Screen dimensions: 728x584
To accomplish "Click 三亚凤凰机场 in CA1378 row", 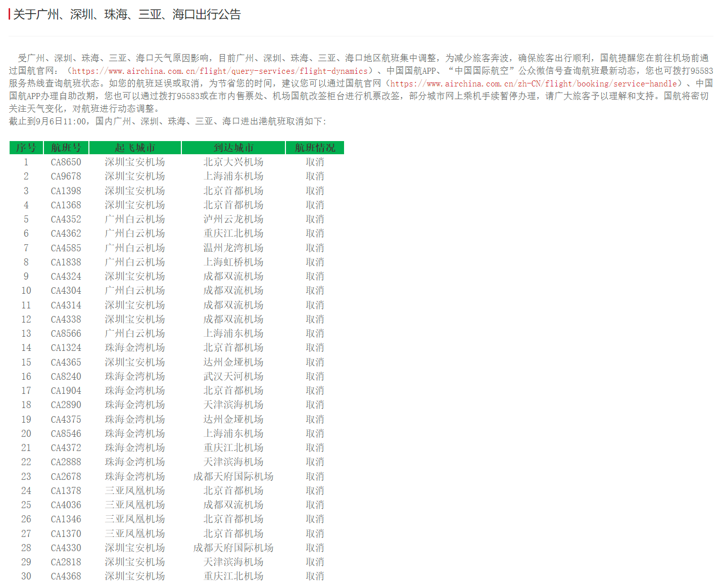I will click(x=135, y=491).
